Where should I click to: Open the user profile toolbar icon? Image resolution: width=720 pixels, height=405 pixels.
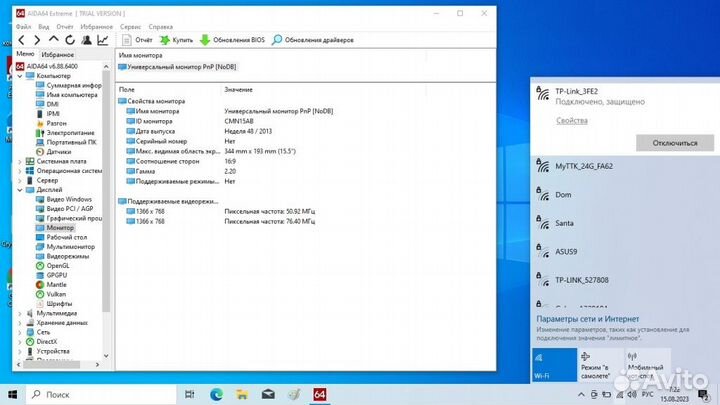point(86,40)
